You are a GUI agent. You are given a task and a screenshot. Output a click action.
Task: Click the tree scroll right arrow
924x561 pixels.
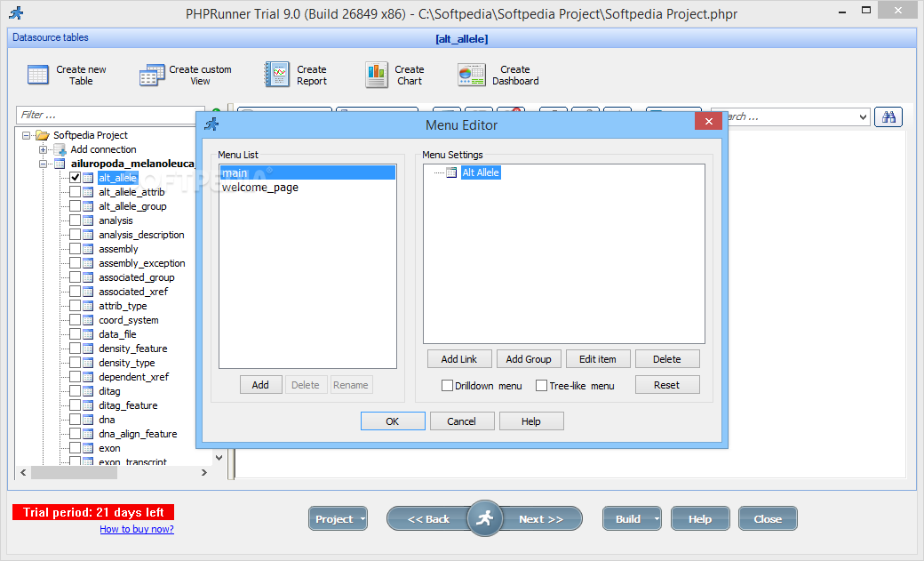[203, 472]
